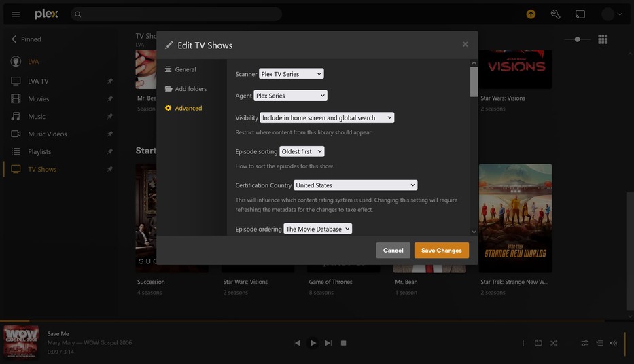Open Mr. Bean title under Start row
Screen dimensions: 634x364
tap(406, 282)
